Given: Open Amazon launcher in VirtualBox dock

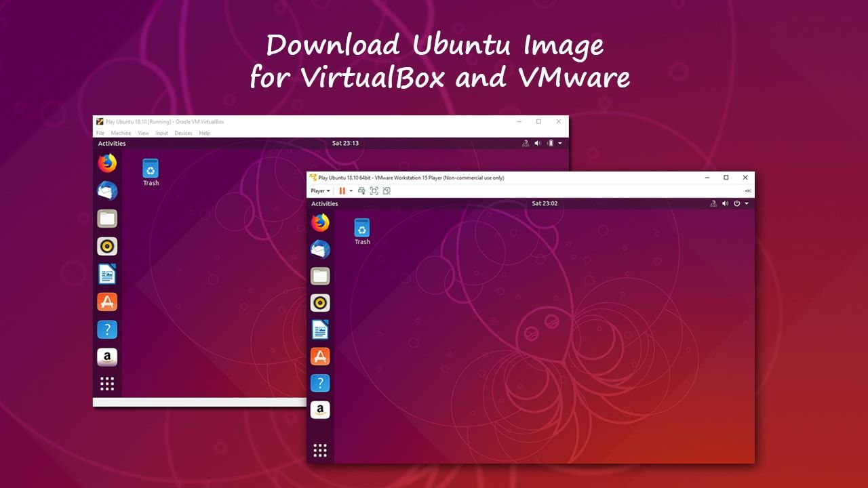Looking at the screenshot, I should click(x=107, y=357).
